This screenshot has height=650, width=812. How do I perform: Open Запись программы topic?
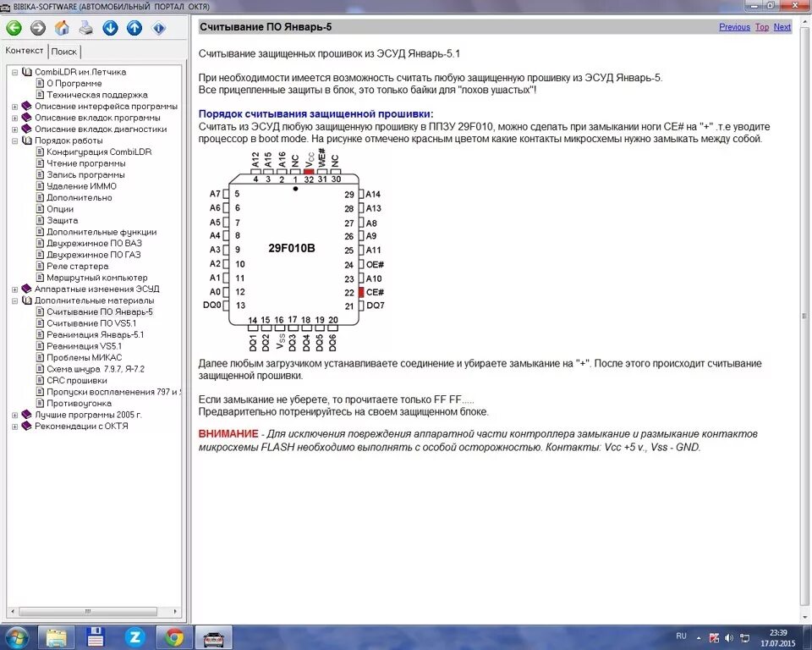(x=85, y=174)
